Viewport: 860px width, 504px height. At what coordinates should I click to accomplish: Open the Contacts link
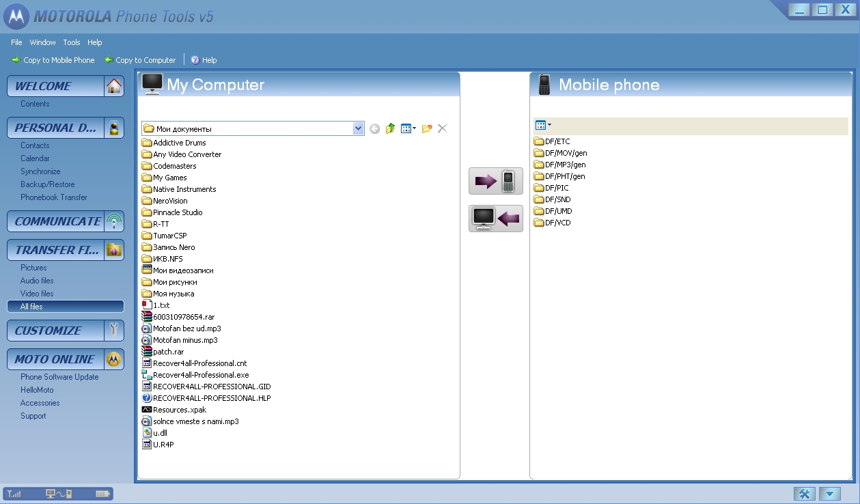[x=35, y=145]
